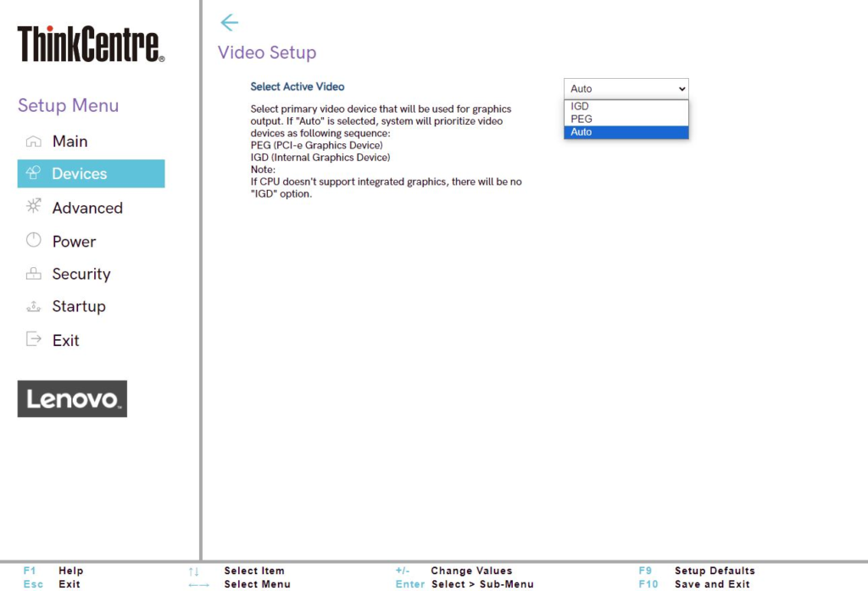Screen dimensions: 868x591
Task: Click the Devices icon in the sidebar
Action: coord(34,173)
